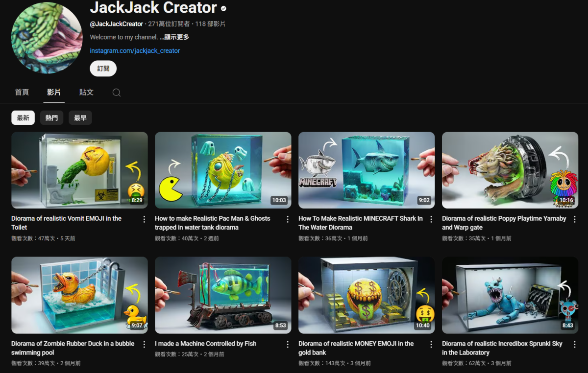Viewport: 588px width, 373px height.
Task: Select the 熱門 sort filter chip
Action: tap(51, 118)
